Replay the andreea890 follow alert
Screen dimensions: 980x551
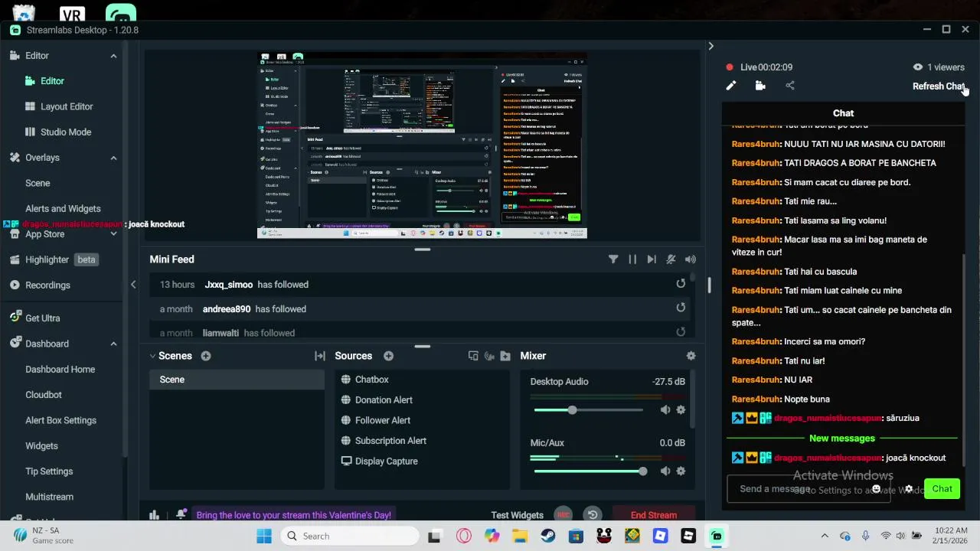[681, 308]
